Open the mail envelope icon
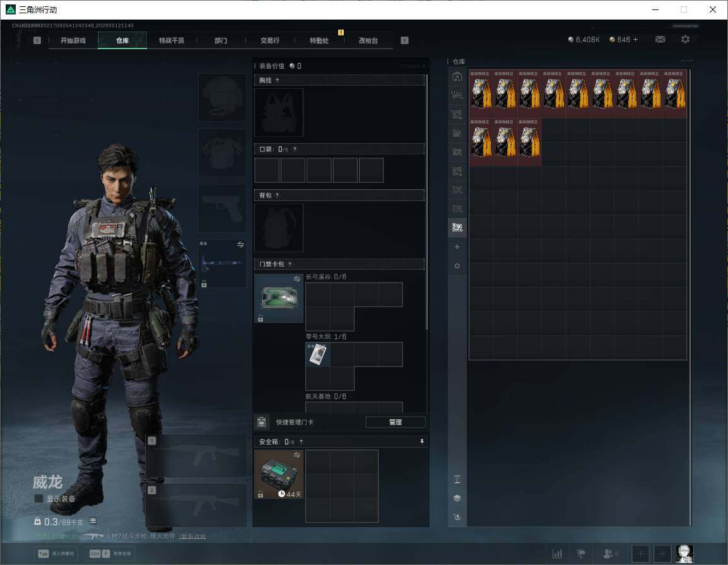 point(660,40)
